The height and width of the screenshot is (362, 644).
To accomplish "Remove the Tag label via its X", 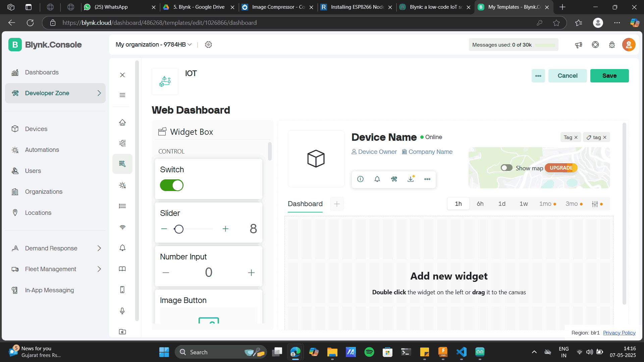I will click(x=576, y=137).
